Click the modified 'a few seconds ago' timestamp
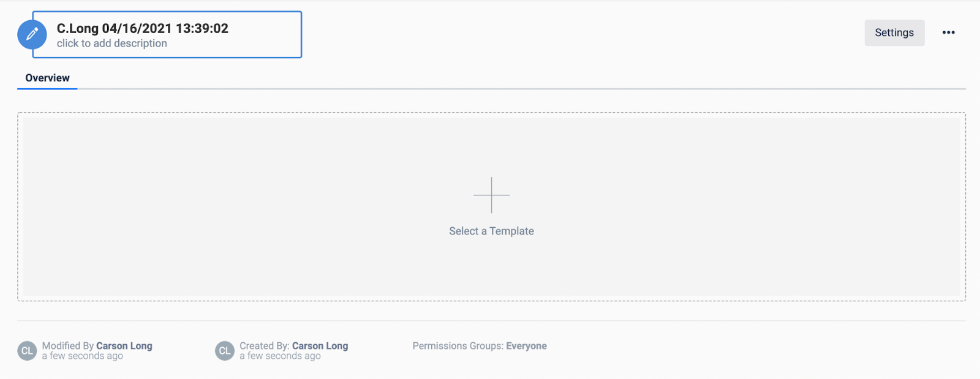 [83, 356]
